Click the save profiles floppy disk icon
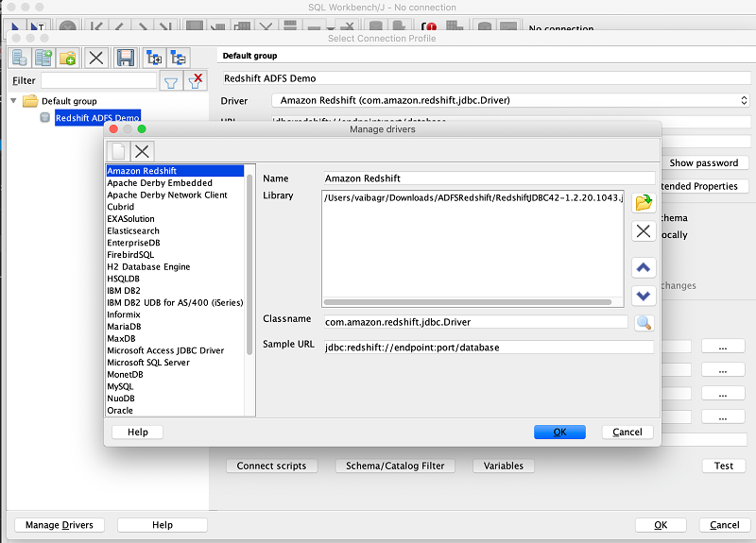 (126, 59)
